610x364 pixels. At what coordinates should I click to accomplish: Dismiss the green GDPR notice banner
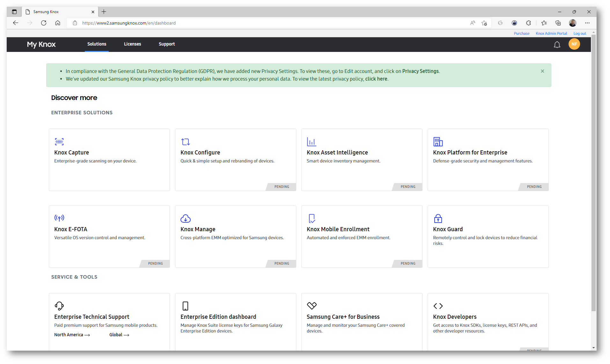(x=542, y=71)
